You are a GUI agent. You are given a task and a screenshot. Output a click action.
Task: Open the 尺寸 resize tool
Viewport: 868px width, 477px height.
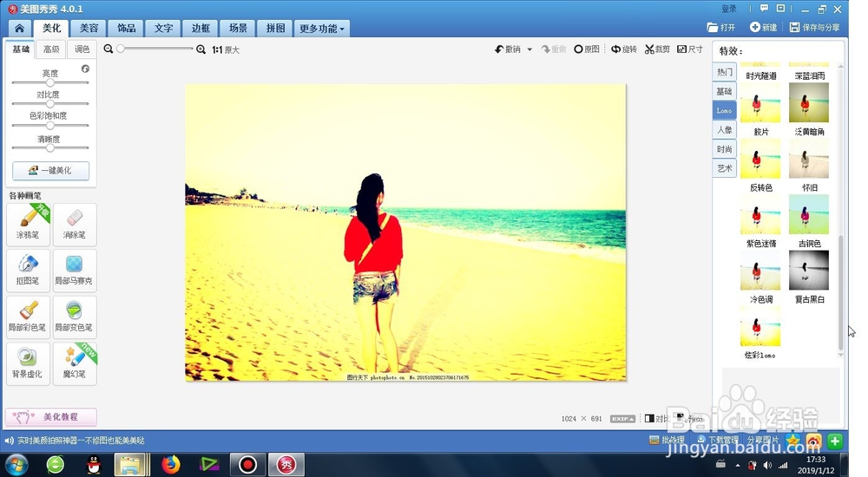(x=690, y=49)
